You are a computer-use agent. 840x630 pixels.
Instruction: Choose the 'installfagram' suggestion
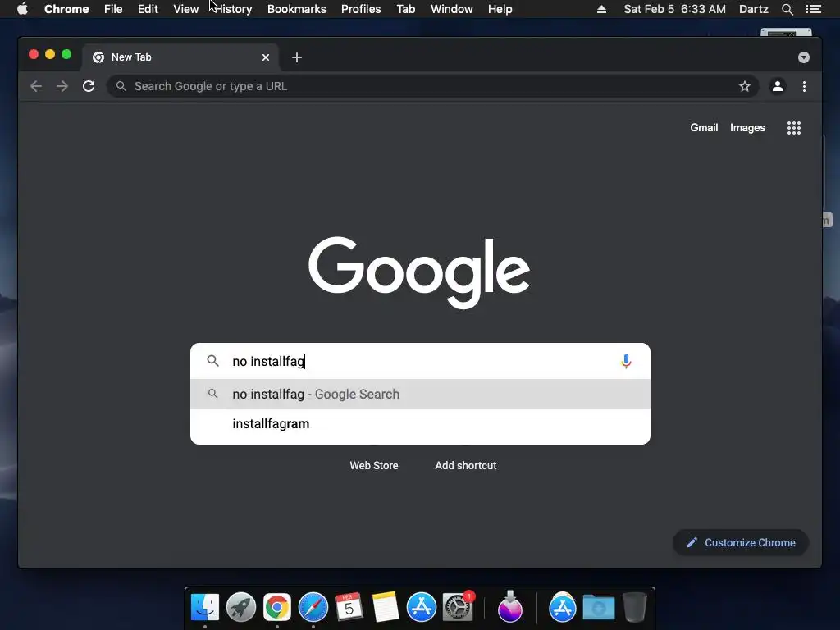420,424
